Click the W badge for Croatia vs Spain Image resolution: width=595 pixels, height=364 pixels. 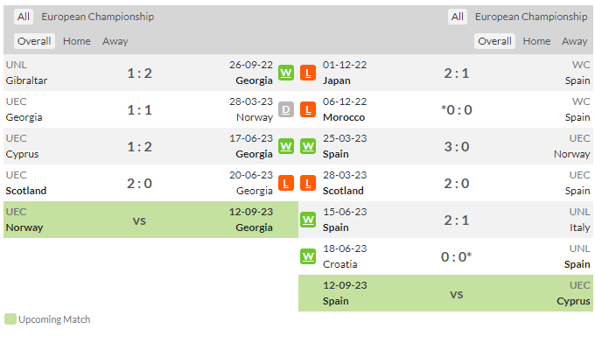click(308, 256)
